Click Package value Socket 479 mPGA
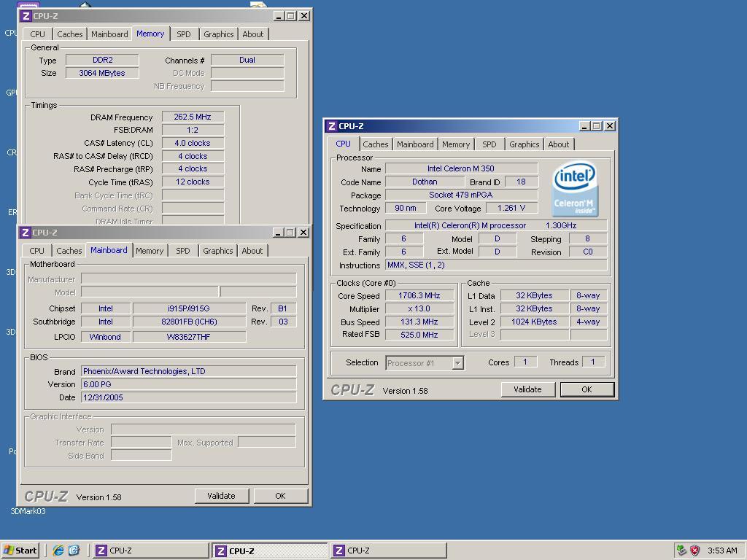The width and height of the screenshot is (747, 560). click(461, 195)
